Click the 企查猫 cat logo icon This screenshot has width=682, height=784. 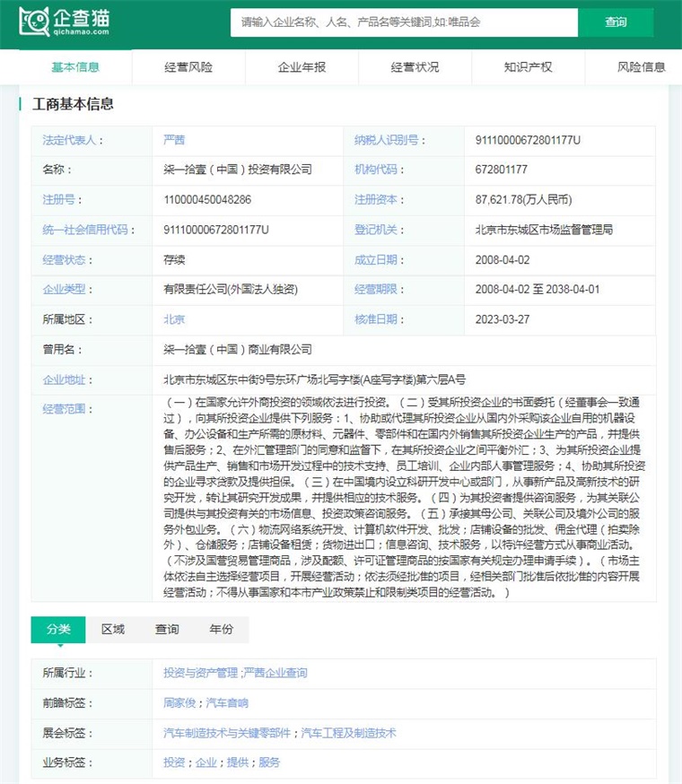(x=34, y=22)
